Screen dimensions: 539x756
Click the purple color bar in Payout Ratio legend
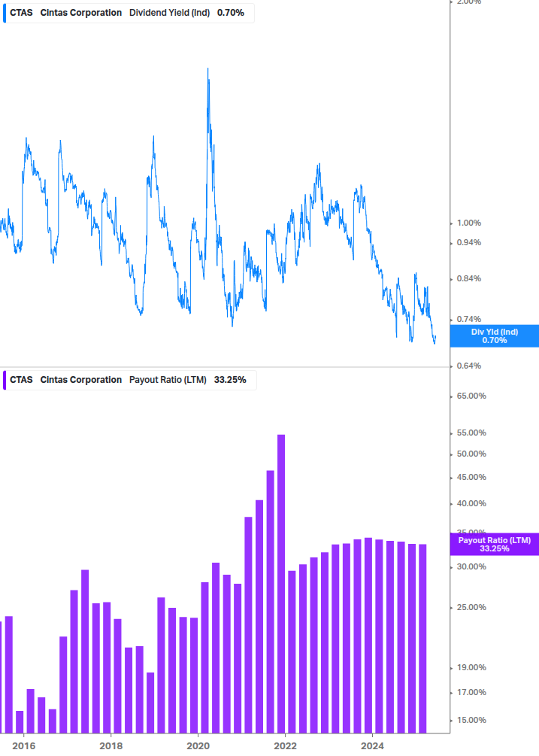pyautogui.click(x=5, y=380)
